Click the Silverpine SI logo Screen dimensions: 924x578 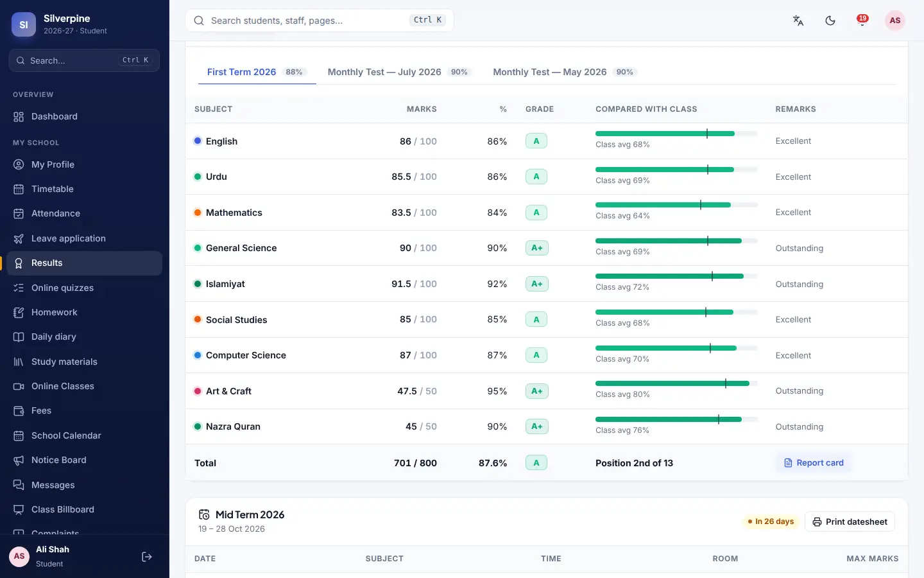pyautogui.click(x=24, y=24)
